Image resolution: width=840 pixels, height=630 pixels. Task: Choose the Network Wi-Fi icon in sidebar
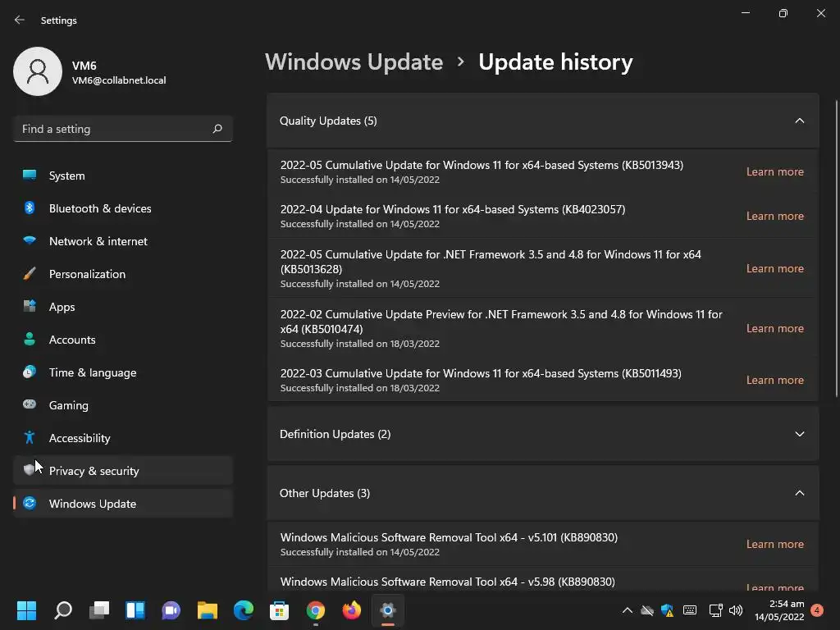30,240
